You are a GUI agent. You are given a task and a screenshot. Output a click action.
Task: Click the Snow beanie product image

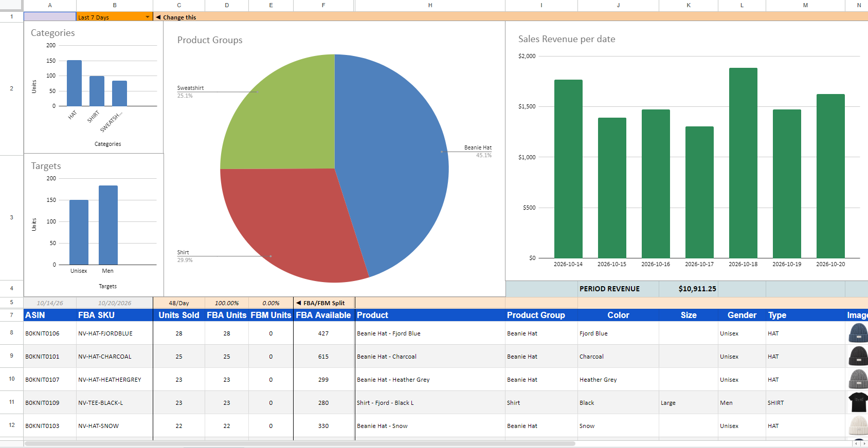point(858,425)
